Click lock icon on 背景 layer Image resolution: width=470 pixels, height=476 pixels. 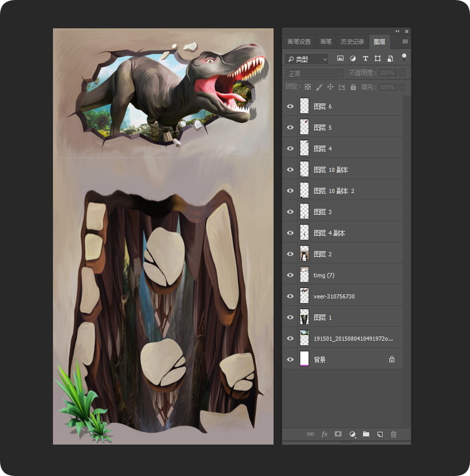pos(392,360)
